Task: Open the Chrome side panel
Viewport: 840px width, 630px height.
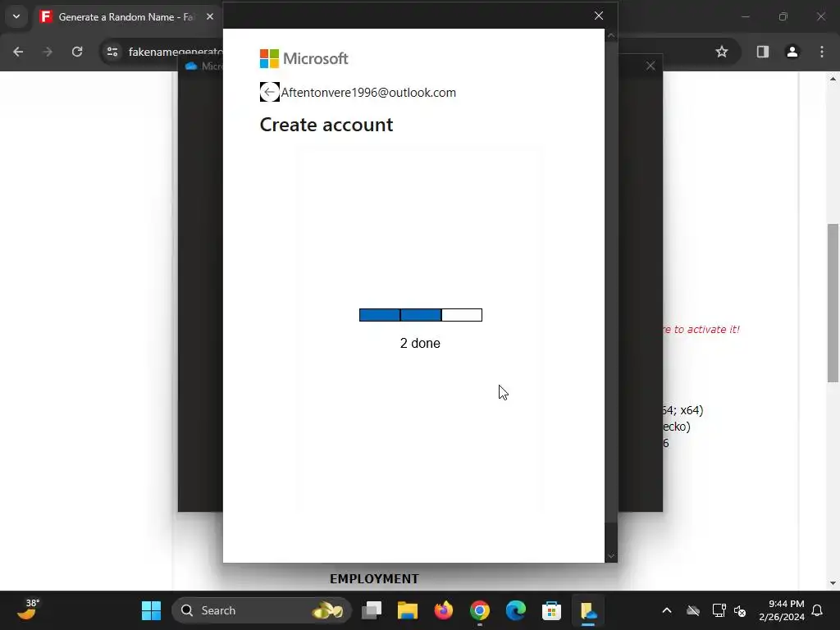Action: [763, 52]
